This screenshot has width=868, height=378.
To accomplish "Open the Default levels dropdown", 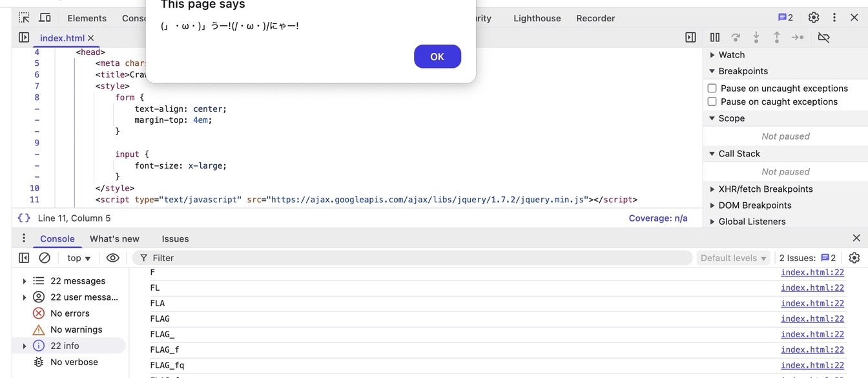I will (x=734, y=258).
